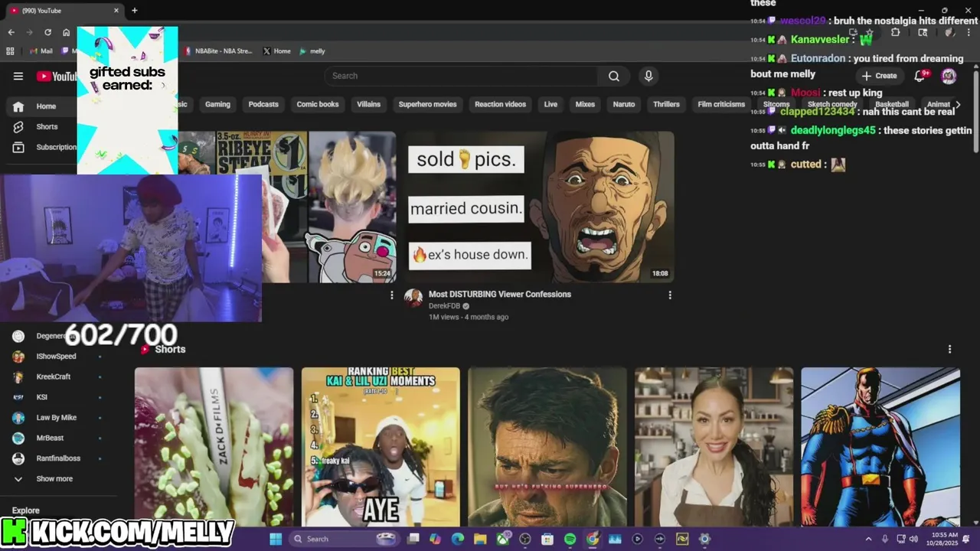
Task: Filter by the Villains chip
Action: [x=368, y=104]
